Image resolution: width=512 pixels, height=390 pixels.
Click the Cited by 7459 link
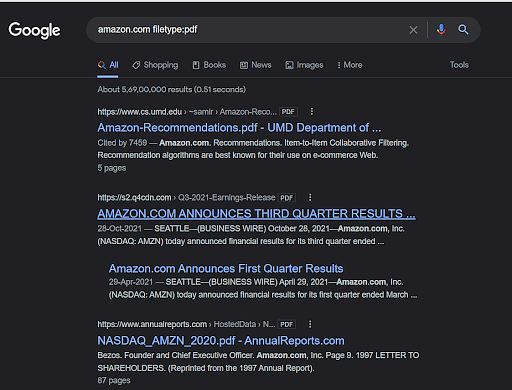coord(122,143)
